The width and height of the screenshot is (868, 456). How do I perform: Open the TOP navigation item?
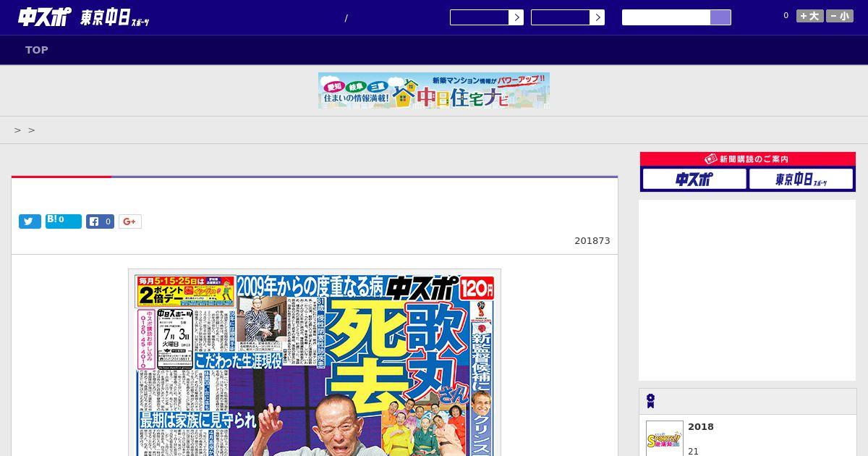37,50
